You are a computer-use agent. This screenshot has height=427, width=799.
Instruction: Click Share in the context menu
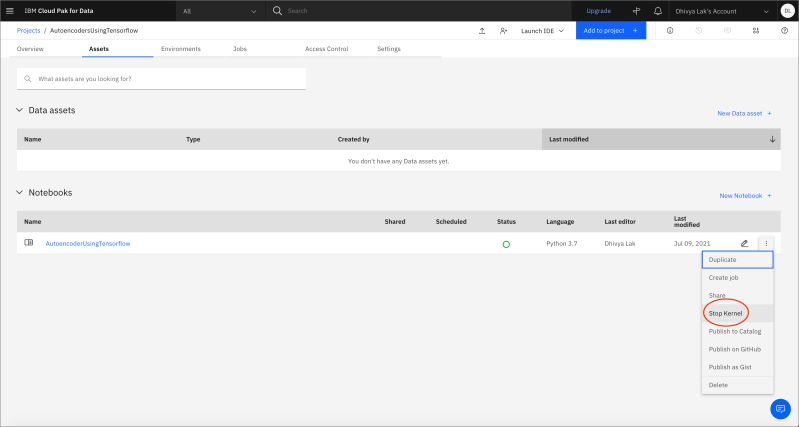click(x=737, y=296)
